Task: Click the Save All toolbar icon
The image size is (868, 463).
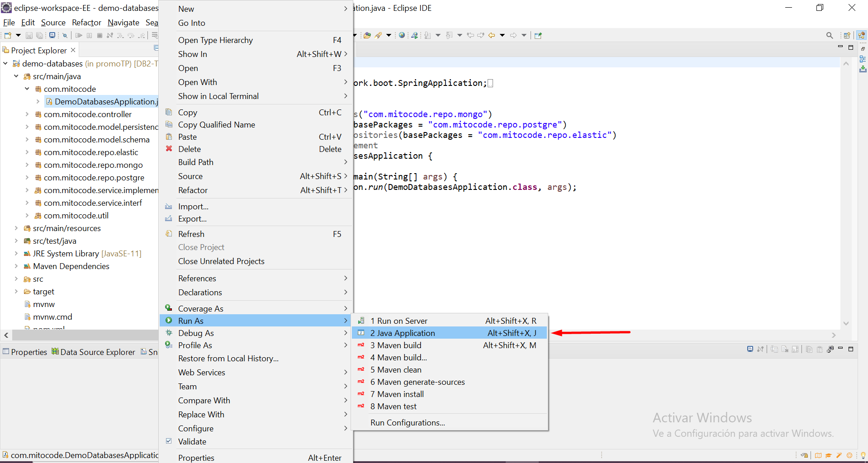Action: (40, 35)
